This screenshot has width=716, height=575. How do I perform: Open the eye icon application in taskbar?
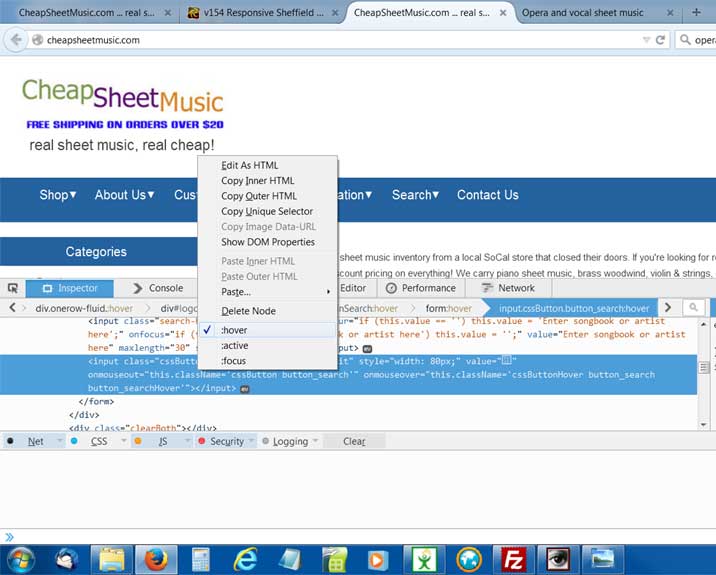pos(558,560)
